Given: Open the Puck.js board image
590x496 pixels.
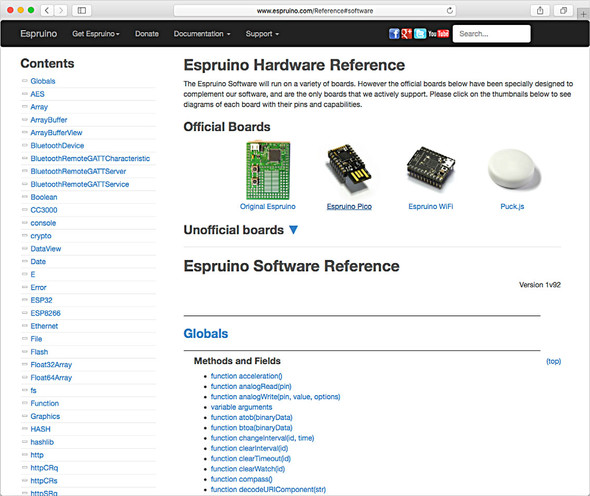Looking at the screenshot, I should (x=514, y=169).
